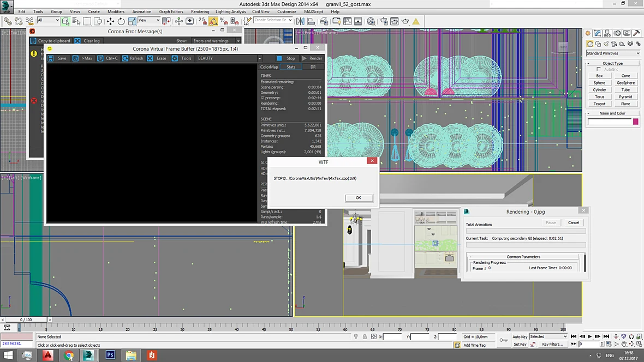Enable the AutoGrid checkbox
Image resolution: width=644 pixels, height=362 pixels.
pyautogui.click(x=599, y=69)
